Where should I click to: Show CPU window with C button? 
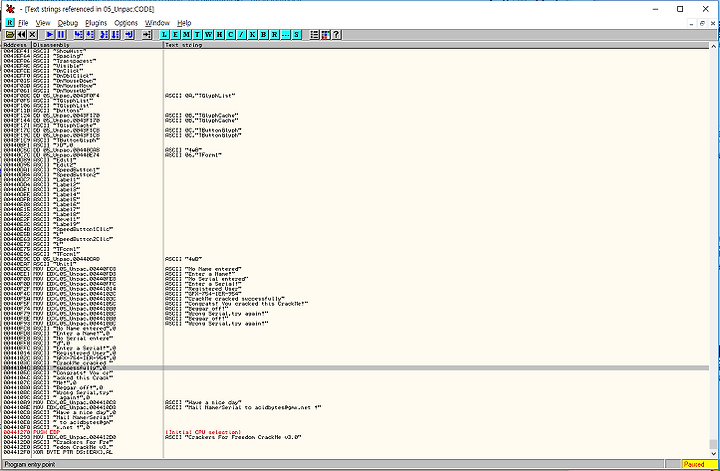[x=231, y=34]
